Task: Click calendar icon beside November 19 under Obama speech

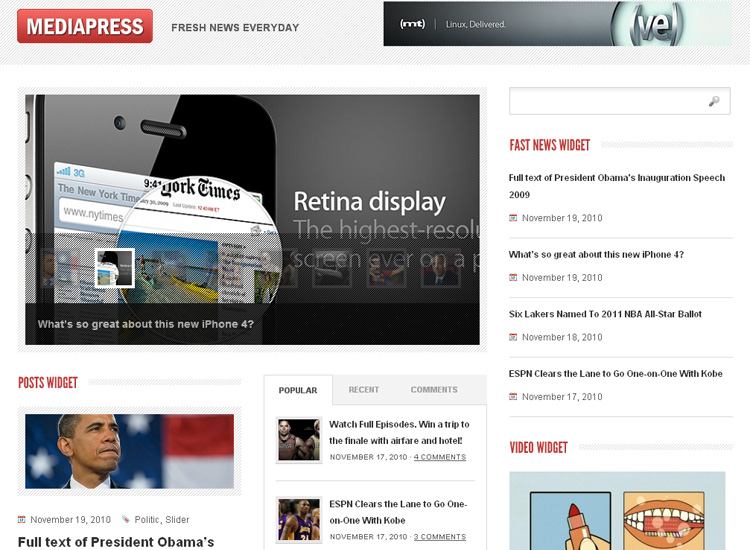Action: [513, 218]
